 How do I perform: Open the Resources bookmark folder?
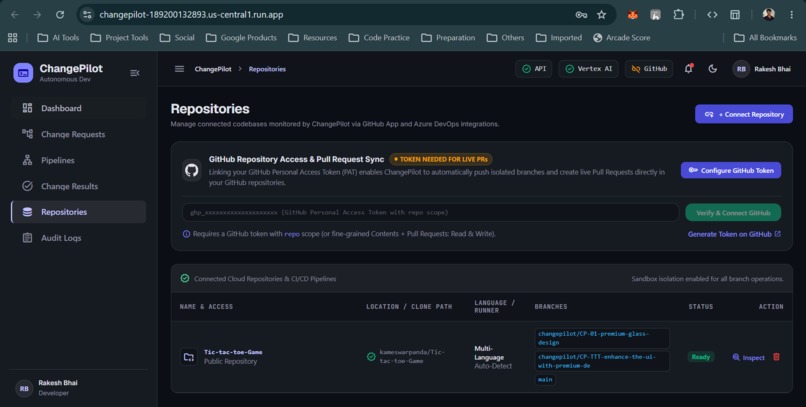(313, 38)
